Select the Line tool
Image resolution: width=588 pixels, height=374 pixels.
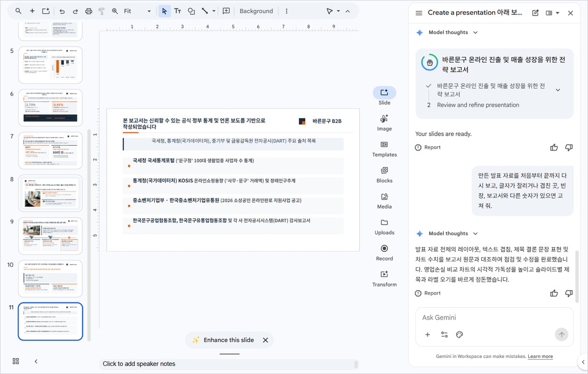(205, 11)
